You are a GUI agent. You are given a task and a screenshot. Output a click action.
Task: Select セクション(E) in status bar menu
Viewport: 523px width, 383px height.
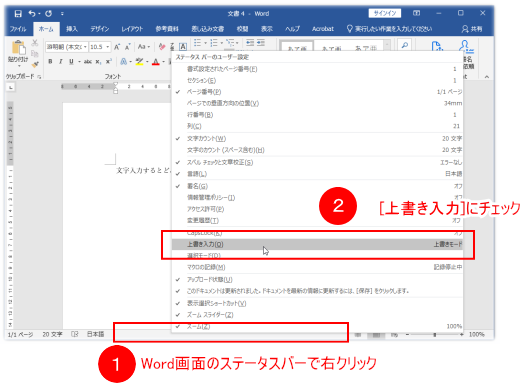(317, 80)
